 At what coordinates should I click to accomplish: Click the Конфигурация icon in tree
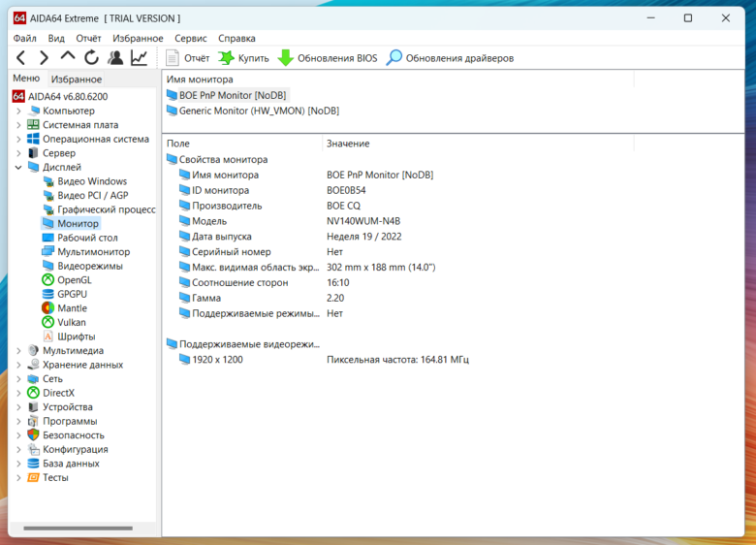tap(33, 449)
